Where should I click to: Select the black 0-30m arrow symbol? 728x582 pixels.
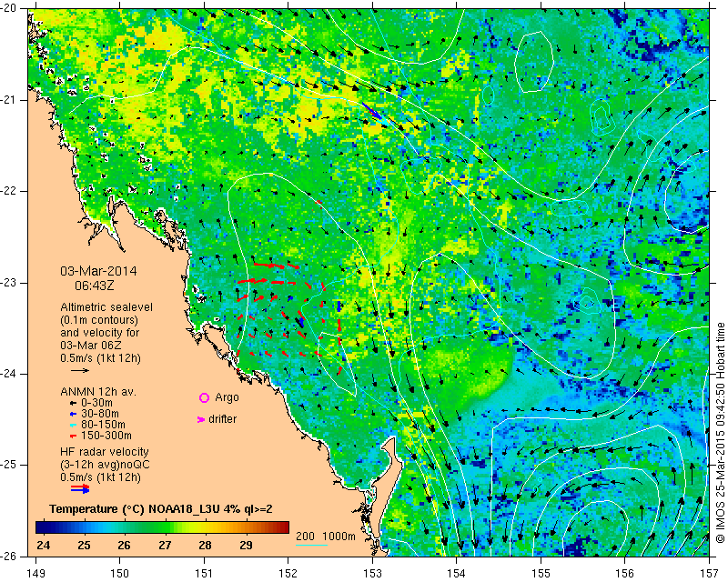point(73,403)
